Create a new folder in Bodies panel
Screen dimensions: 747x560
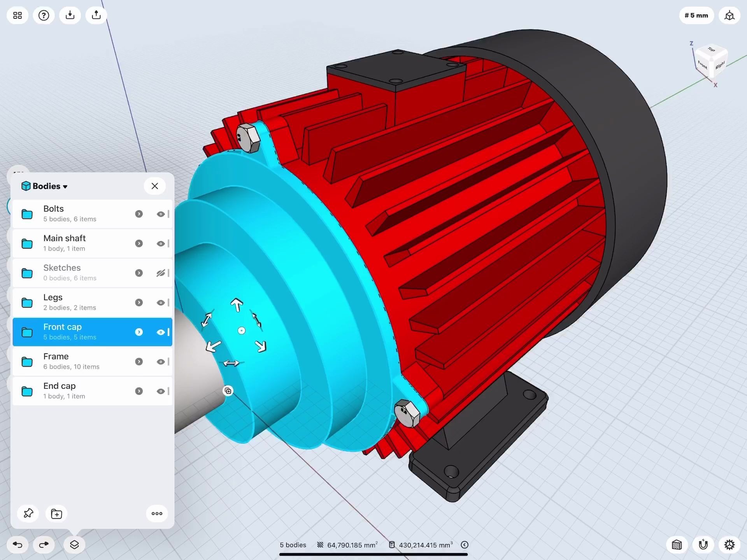pyautogui.click(x=56, y=513)
